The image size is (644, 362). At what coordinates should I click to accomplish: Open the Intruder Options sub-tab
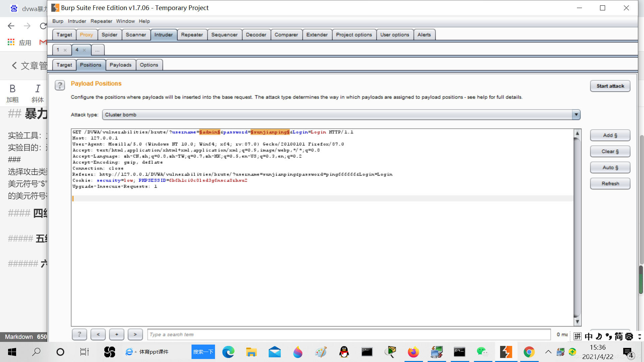pos(149,65)
